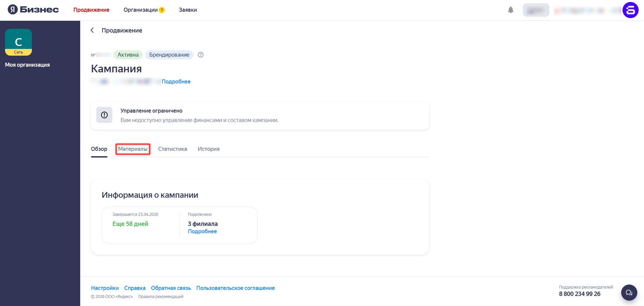Open the Настройки footer link
644x306 pixels.
pyautogui.click(x=105, y=288)
